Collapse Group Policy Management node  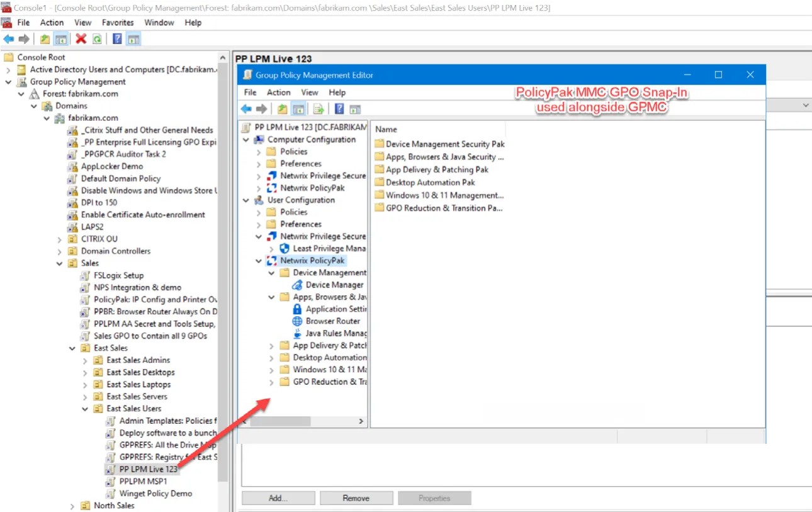(8, 82)
